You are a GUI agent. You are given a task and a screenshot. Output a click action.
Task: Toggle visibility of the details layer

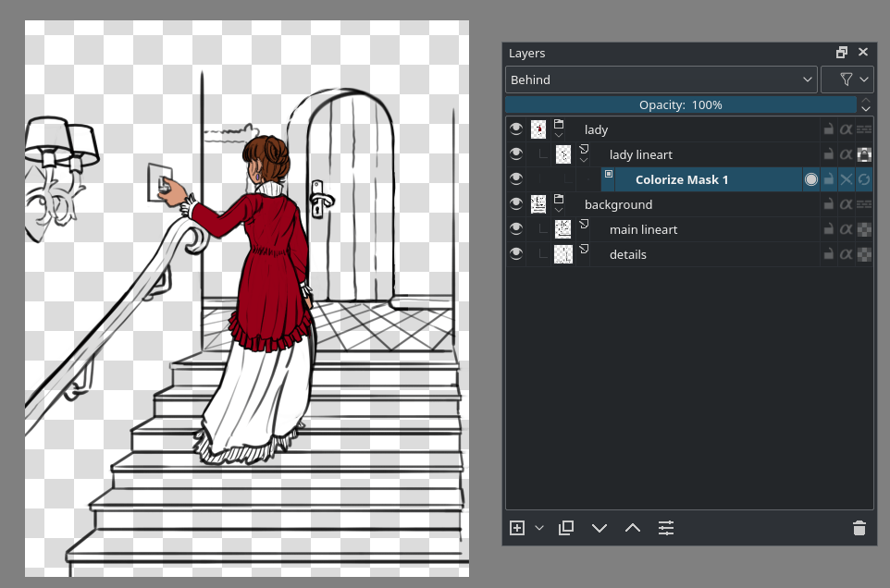point(516,253)
